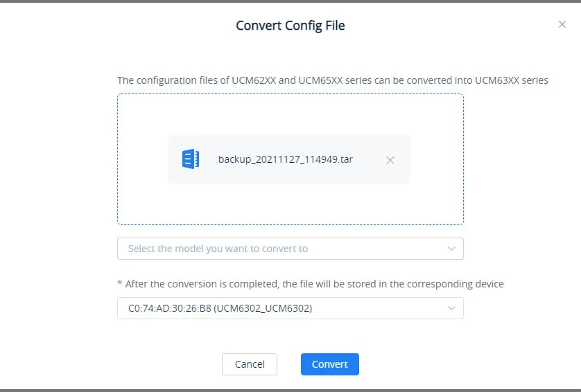Click the UCM6302_UCM6302 text in device field
The width and height of the screenshot is (581, 392).
click(x=263, y=308)
